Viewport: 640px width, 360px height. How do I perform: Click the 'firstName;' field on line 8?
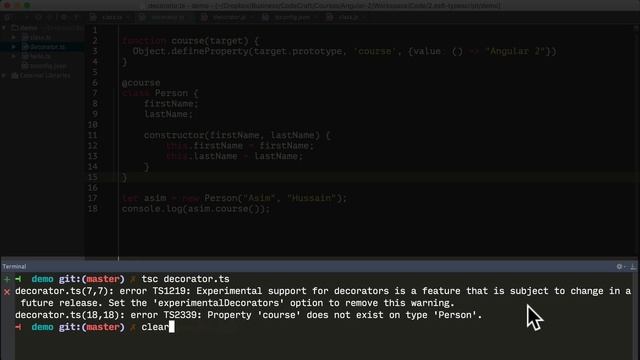click(171, 104)
